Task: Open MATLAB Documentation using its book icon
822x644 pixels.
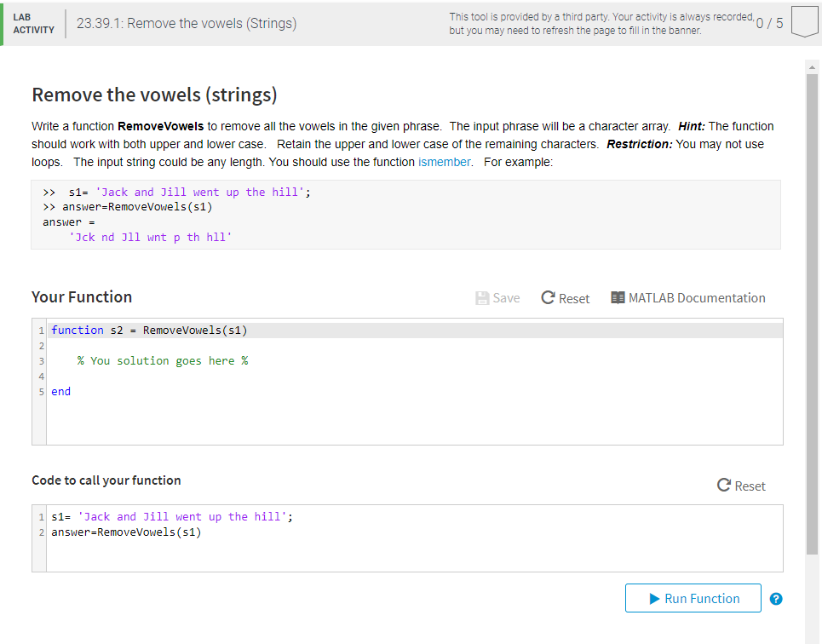Action: (617, 297)
